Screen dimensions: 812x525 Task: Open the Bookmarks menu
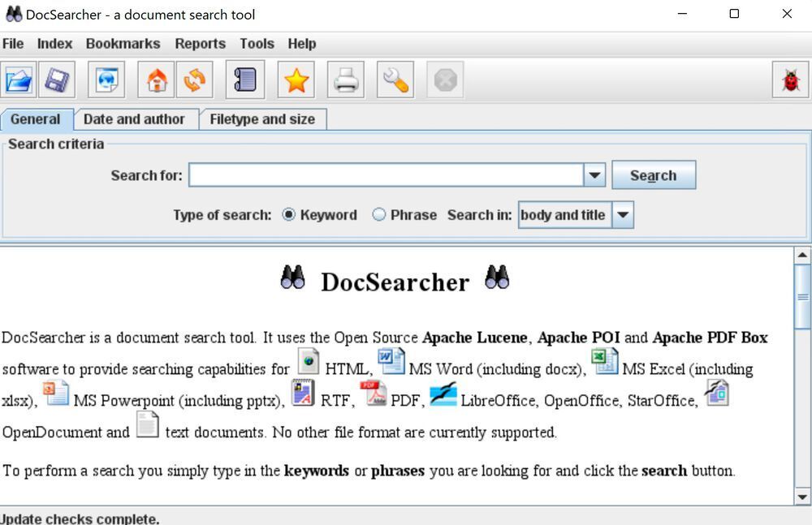(x=123, y=44)
